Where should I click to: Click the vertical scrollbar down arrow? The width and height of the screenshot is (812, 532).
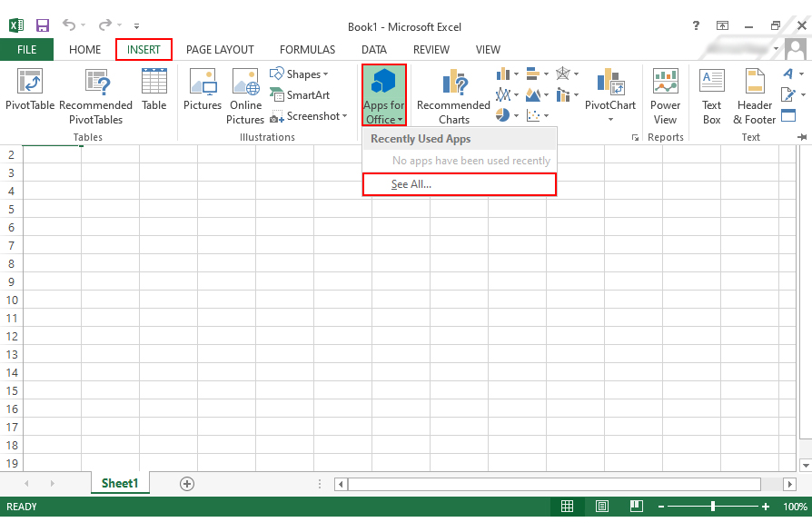[x=806, y=465]
